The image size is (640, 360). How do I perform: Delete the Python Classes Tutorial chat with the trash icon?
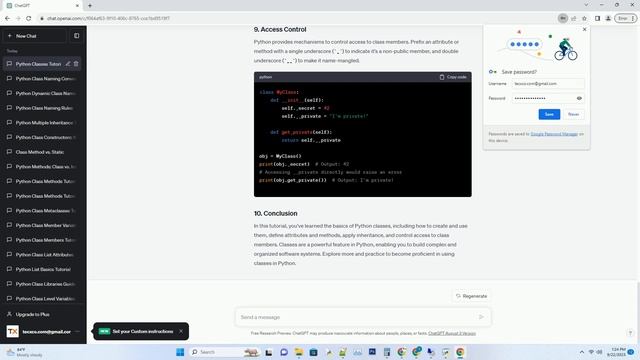pos(76,64)
